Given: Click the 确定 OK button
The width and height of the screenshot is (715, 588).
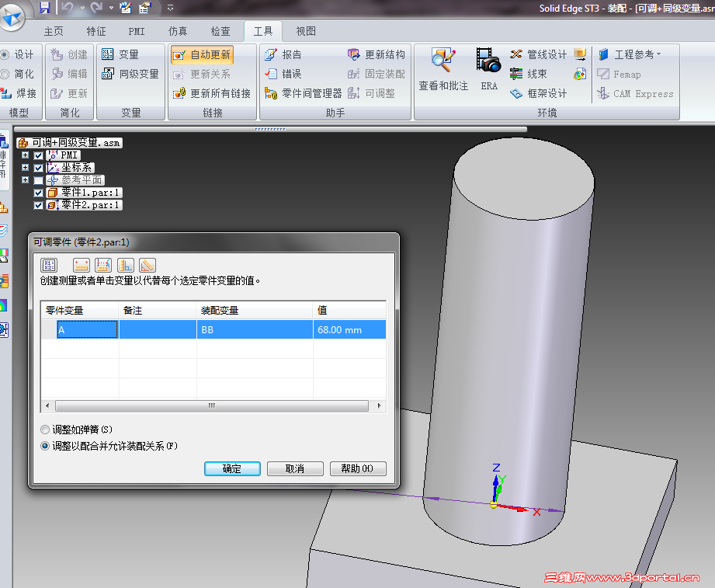Looking at the screenshot, I should (x=232, y=468).
